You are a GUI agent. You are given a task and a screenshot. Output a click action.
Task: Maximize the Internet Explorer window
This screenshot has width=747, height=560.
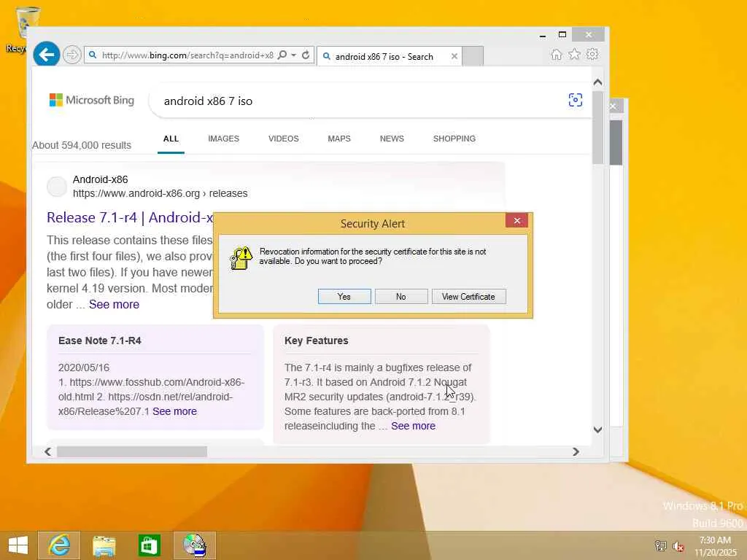coord(562,34)
